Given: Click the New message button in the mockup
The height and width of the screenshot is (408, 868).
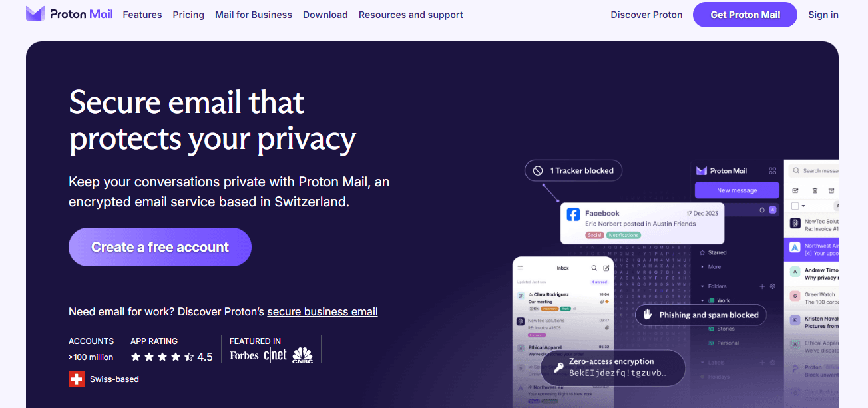Looking at the screenshot, I should tap(737, 190).
